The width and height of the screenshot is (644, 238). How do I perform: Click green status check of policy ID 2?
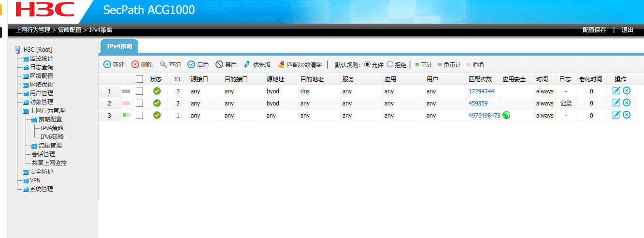(157, 103)
